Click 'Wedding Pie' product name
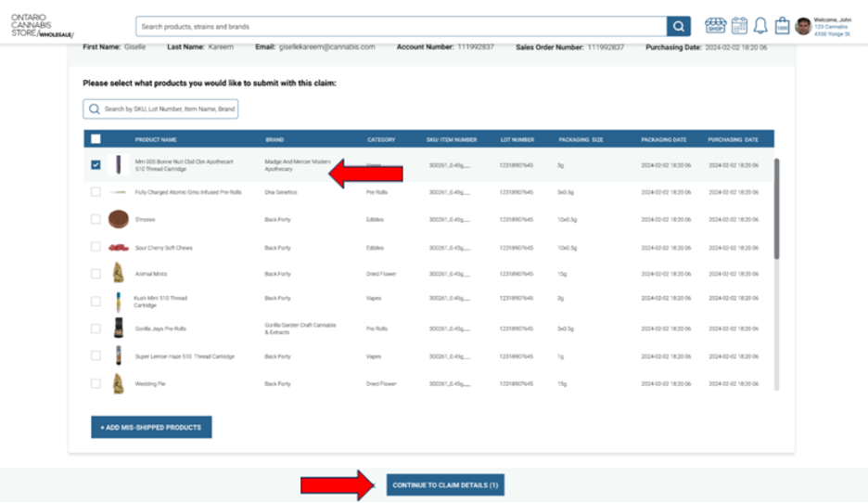 [x=150, y=383]
